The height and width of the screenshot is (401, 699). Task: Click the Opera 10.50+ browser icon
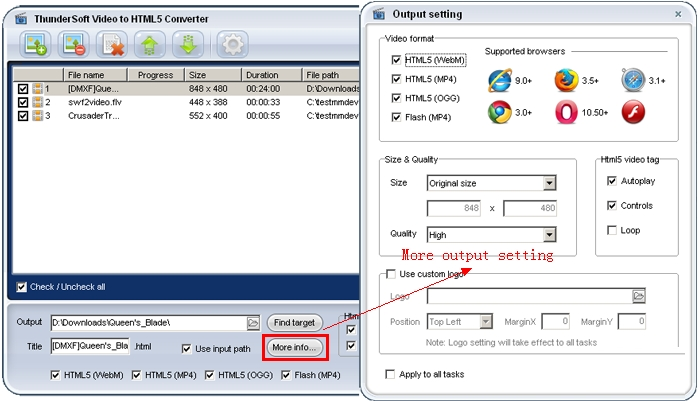[x=566, y=112]
